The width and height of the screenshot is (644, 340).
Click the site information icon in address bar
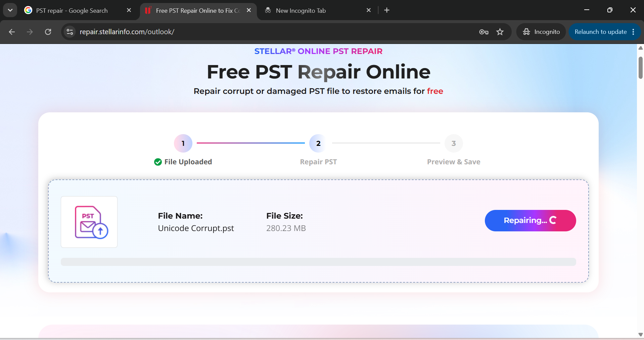[70, 32]
